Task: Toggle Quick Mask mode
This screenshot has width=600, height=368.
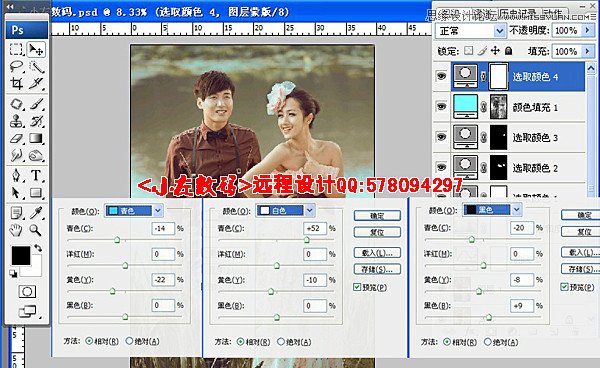Action: [x=27, y=292]
